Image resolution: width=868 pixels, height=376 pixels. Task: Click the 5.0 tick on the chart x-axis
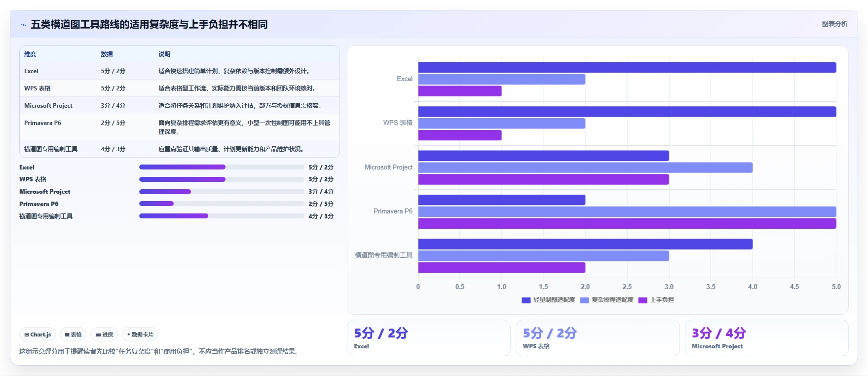[x=836, y=287]
